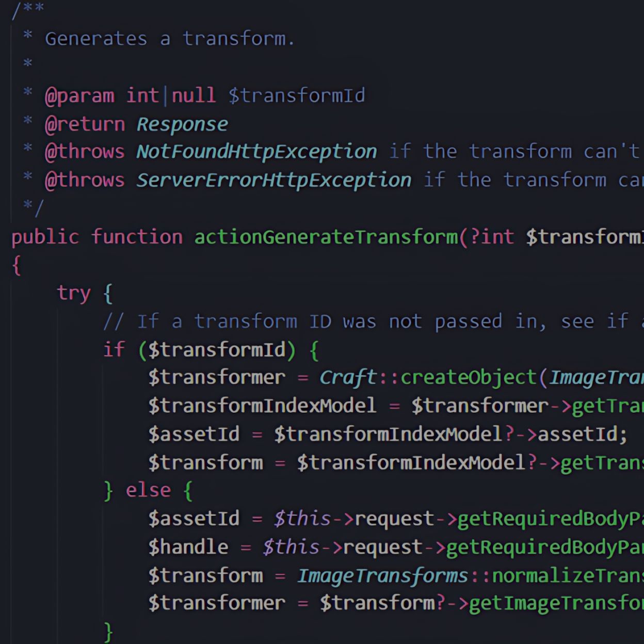Click the "Generates a transform." comment text

(x=170, y=39)
